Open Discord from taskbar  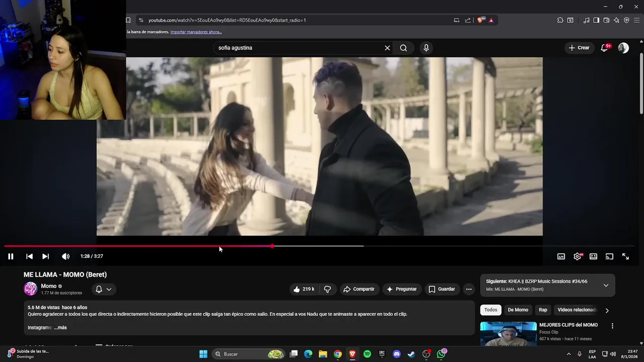396,354
